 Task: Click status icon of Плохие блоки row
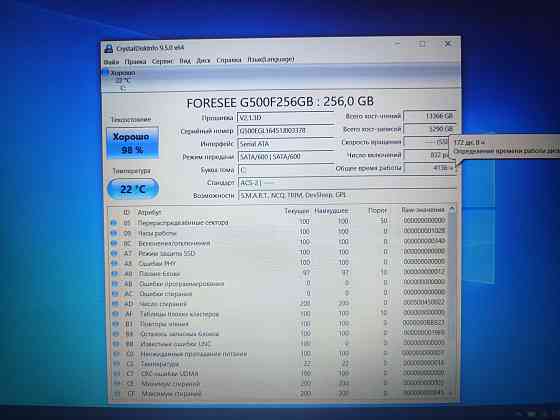point(115,274)
